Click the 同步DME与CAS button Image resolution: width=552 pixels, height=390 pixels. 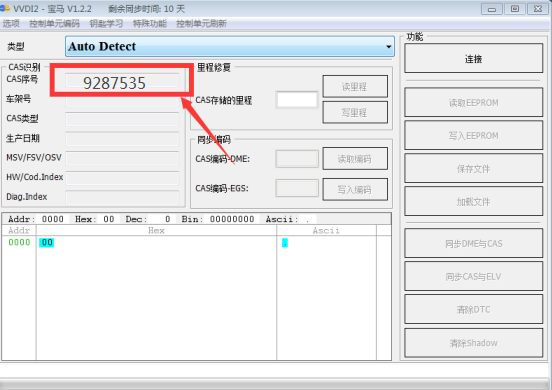click(x=473, y=243)
